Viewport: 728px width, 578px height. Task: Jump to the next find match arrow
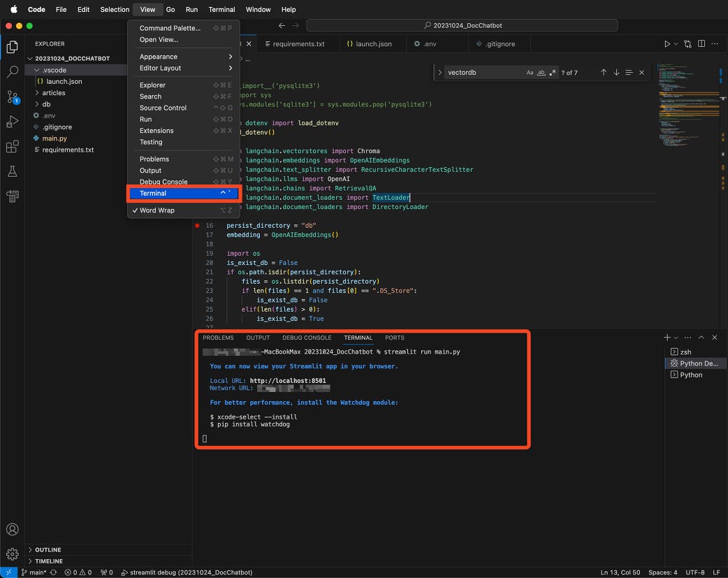click(x=616, y=73)
